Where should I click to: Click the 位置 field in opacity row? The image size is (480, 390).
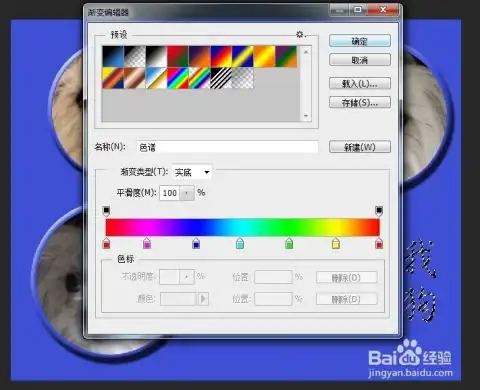273,277
